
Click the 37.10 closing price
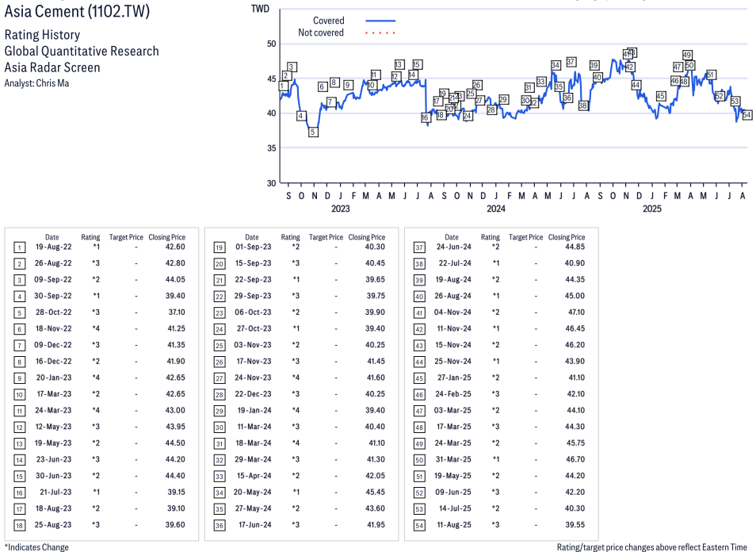(x=177, y=312)
